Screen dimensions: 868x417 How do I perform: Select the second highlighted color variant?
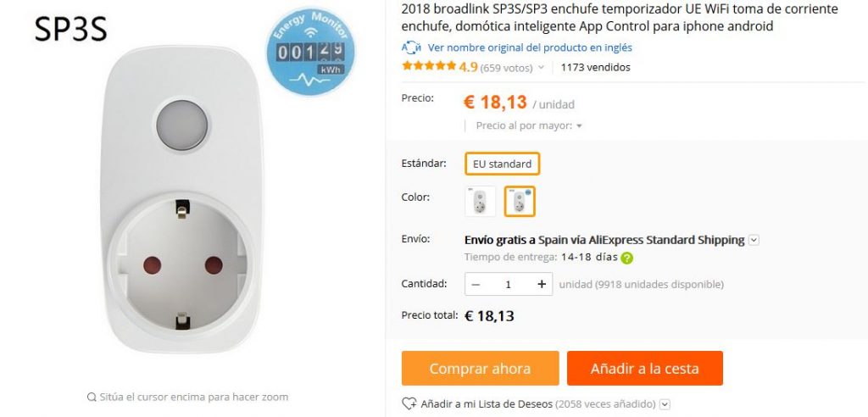(520, 201)
